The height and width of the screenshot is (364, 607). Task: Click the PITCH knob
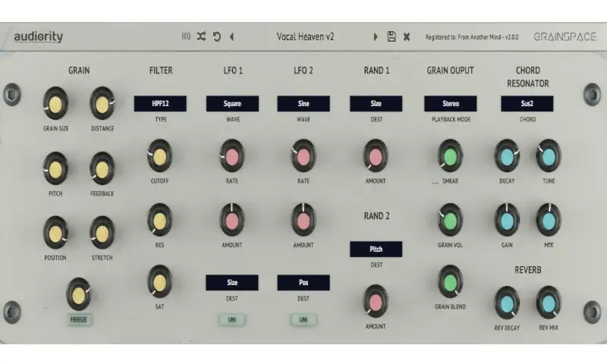(x=55, y=169)
